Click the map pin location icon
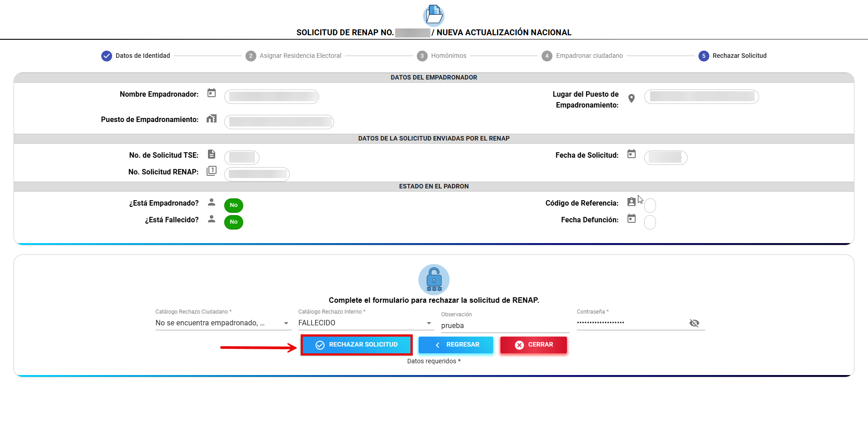The height and width of the screenshot is (427, 868). (x=632, y=99)
